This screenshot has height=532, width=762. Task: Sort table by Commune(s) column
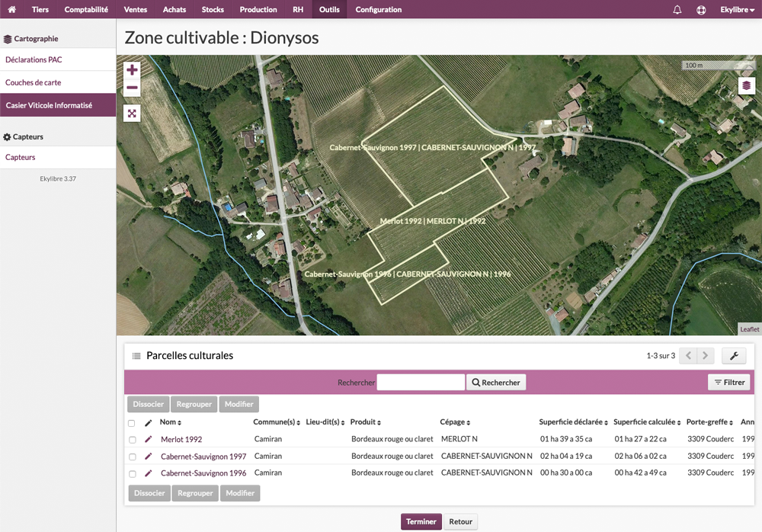click(x=277, y=422)
